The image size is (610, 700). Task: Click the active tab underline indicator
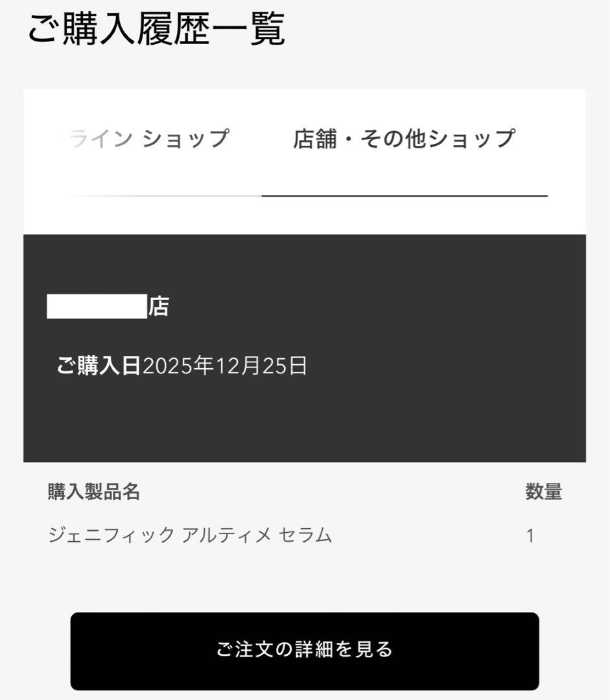click(x=403, y=194)
